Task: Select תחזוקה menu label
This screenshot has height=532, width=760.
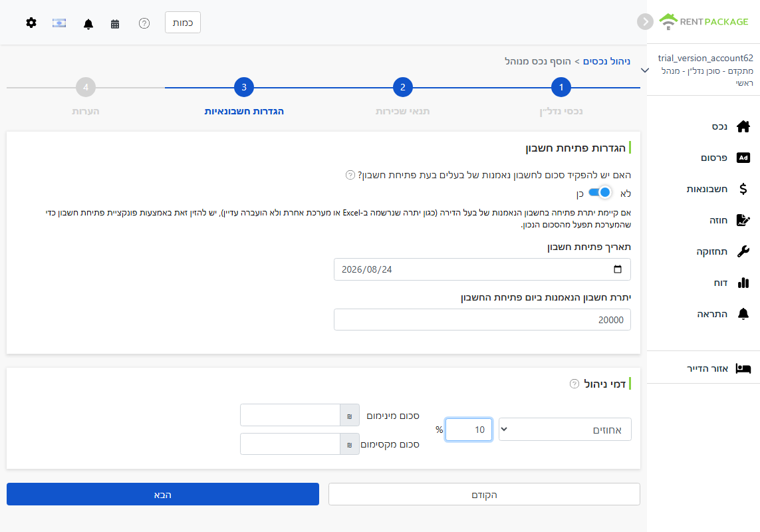Action: [x=711, y=251]
